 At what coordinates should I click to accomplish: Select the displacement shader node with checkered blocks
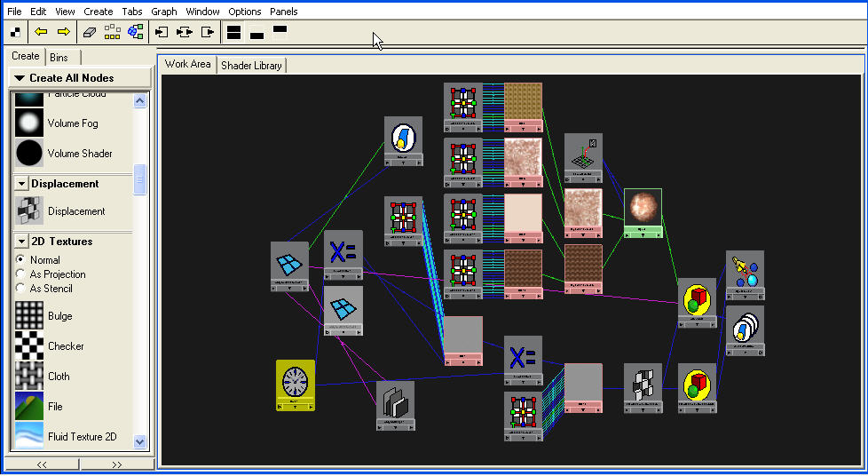643,388
